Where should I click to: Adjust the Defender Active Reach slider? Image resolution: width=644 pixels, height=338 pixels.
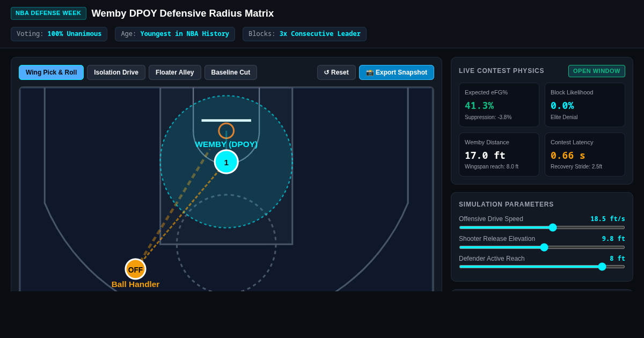[542, 267]
